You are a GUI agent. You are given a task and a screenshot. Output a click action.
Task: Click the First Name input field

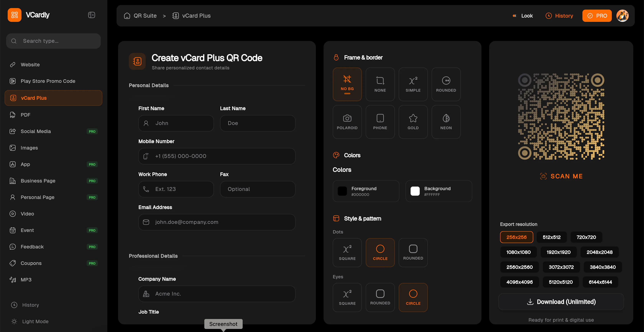click(176, 123)
